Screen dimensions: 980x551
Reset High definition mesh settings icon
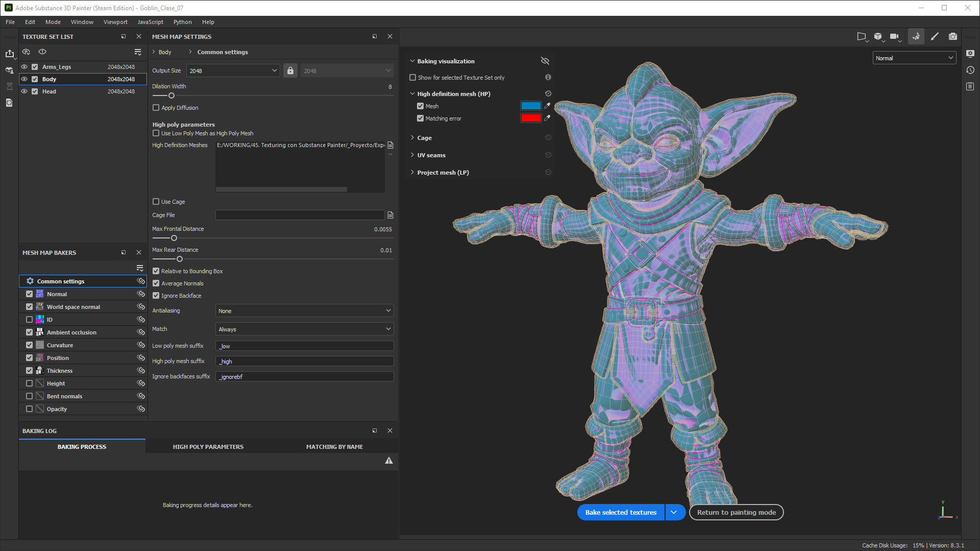click(x=548, y=94)
